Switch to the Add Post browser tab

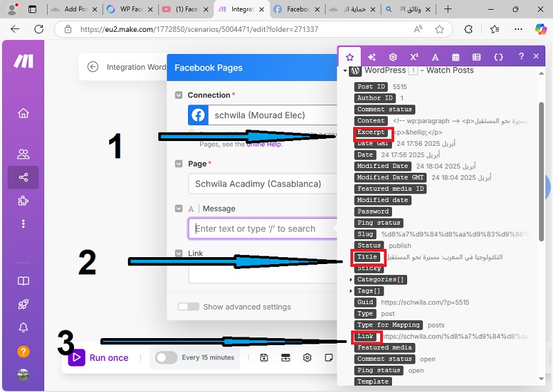click(x=73, y=9)
